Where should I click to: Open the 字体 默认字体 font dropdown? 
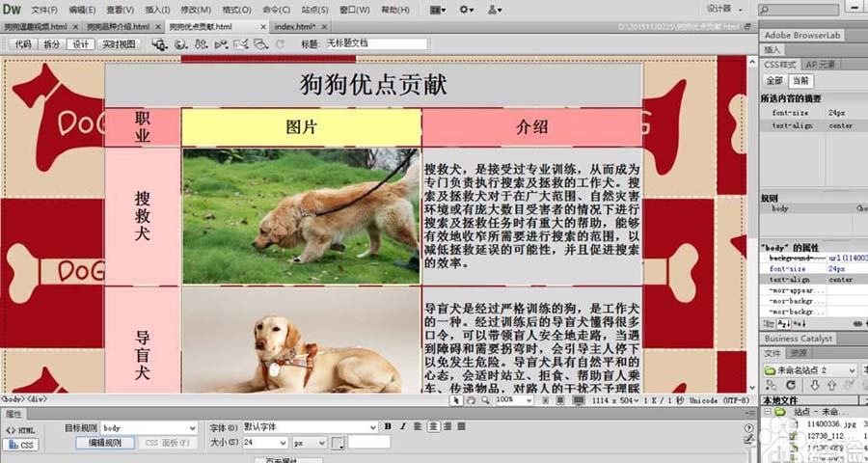tap(310, 427)
